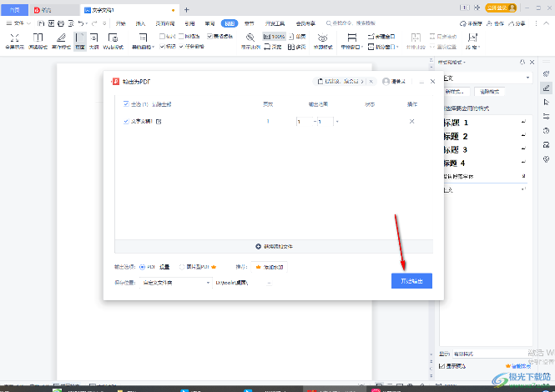Click the Multiple Pages (多页) view option
555x392 pixels.
pos(296,47)
